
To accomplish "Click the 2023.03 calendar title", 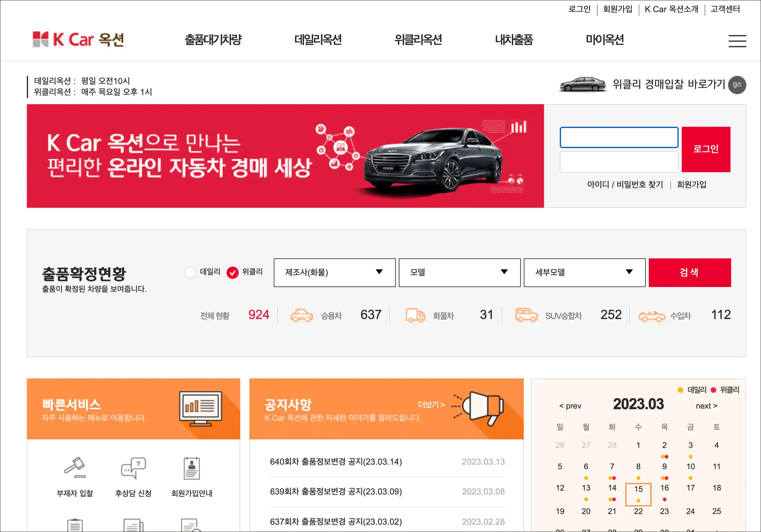I will pos(638,404).
